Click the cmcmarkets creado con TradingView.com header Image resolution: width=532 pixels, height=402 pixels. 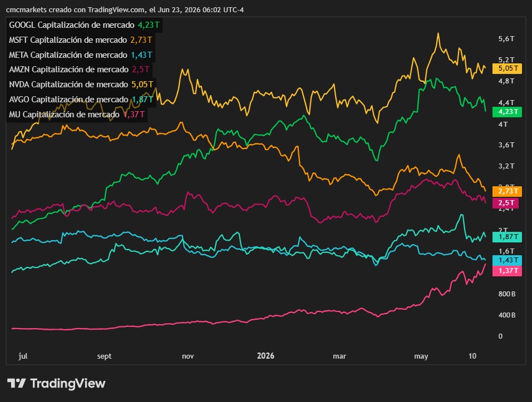tap(125, 10)
